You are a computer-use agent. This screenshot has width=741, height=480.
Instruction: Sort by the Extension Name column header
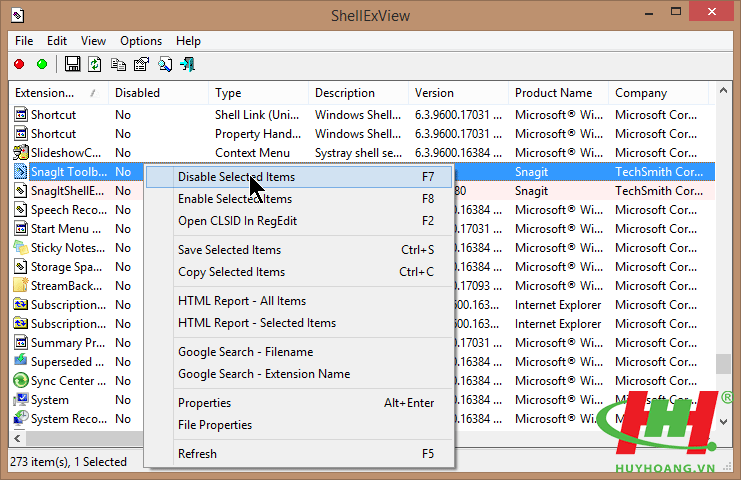(x=59, y=93)
